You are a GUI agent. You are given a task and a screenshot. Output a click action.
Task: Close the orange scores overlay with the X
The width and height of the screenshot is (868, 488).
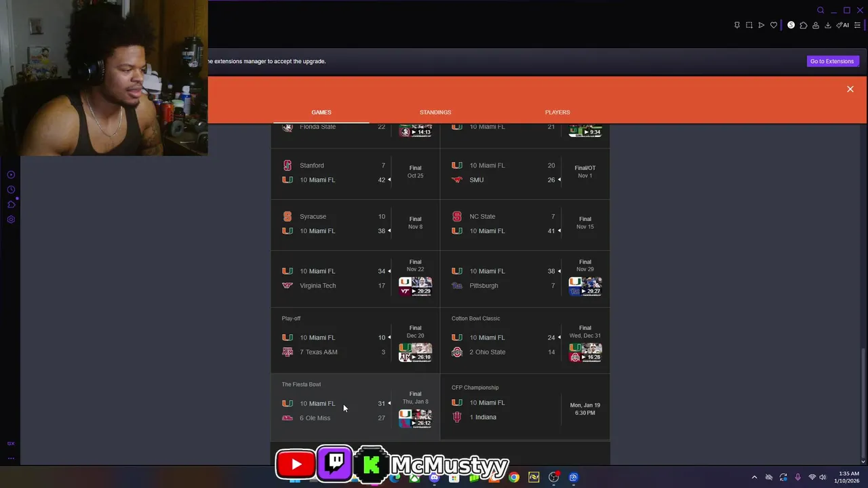tap(850, 89)
